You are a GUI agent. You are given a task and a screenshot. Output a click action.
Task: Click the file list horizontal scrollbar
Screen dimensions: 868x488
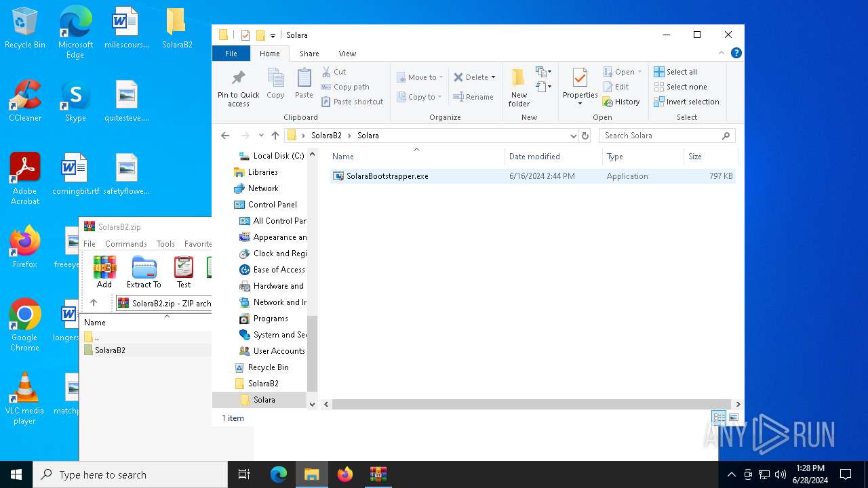531,404
